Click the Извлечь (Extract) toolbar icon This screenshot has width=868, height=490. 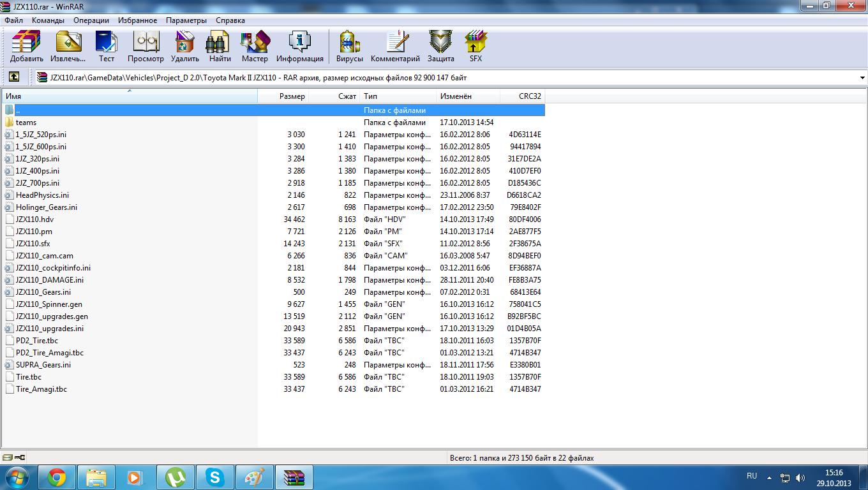(68, 47)
